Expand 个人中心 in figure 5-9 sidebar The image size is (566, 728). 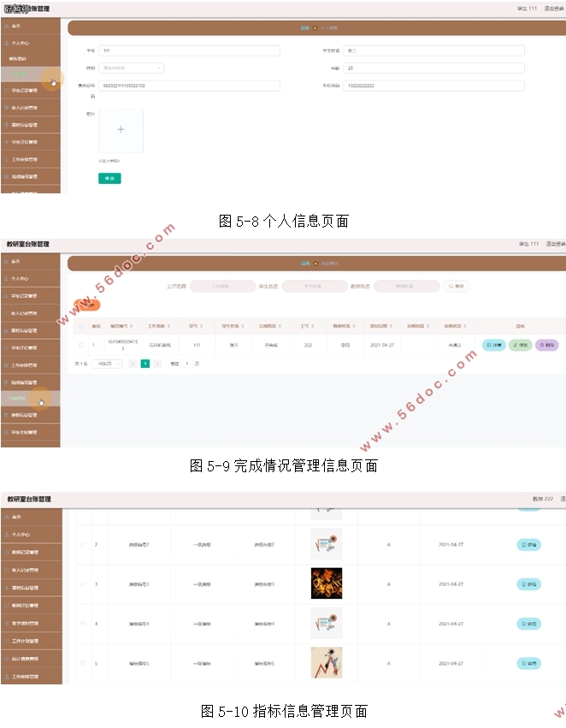click(x=30, y=279)
